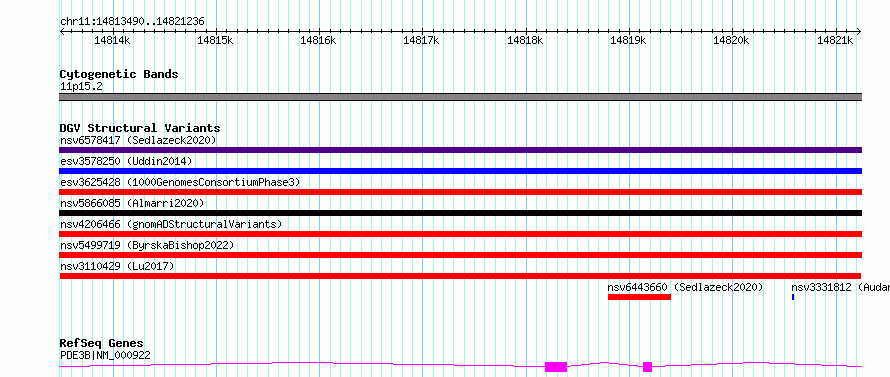Select the short red nsv6443660 variant bar
Screen dimensions: 890x377
pyautogui.click(x=639, y=297)
